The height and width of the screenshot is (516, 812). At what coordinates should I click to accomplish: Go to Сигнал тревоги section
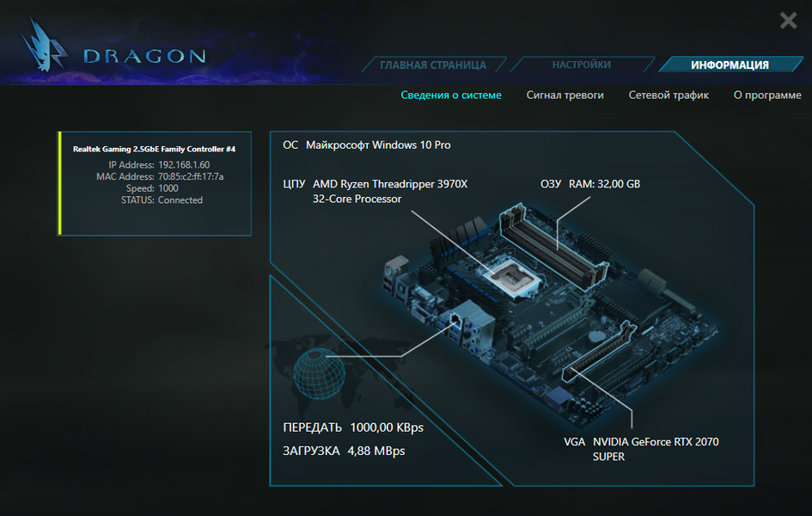[565, 95]
